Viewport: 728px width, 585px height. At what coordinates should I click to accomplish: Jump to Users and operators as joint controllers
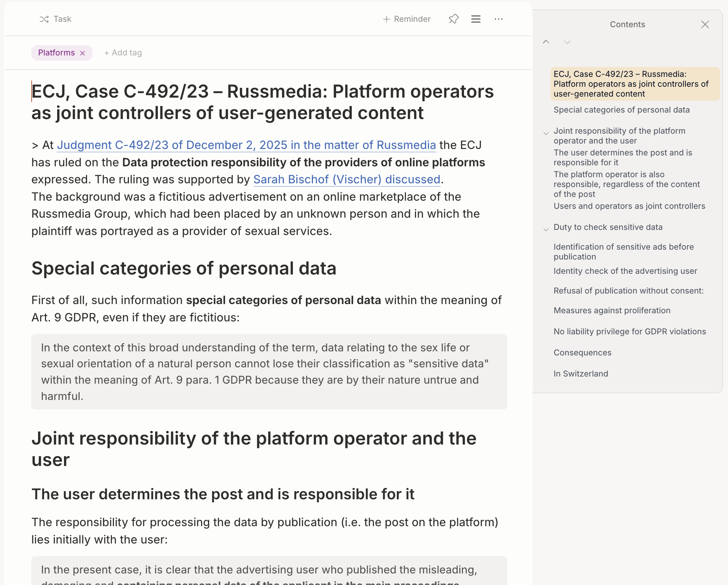click(x=629, y=206)
